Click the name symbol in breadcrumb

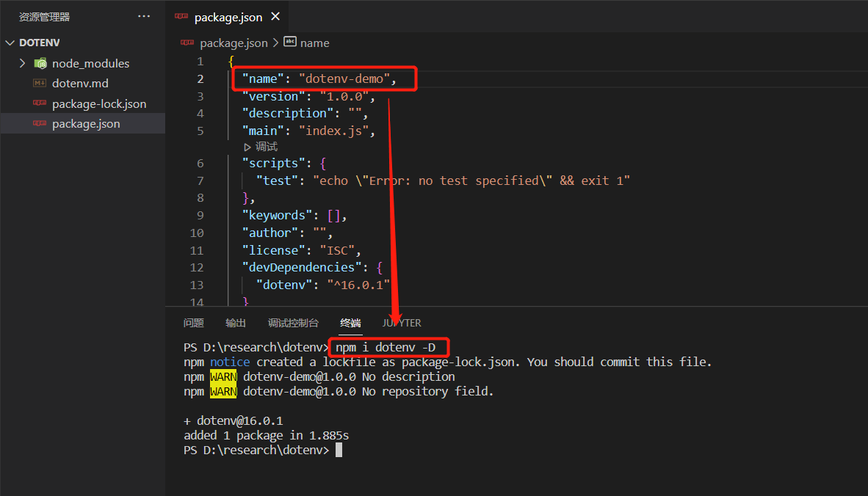click(x=314, y=43)
